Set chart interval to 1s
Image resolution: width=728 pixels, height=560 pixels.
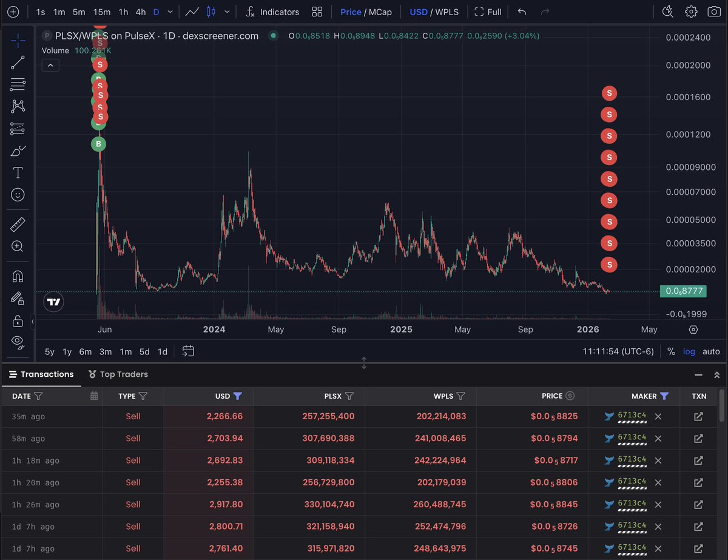click(x=41, y=12)
